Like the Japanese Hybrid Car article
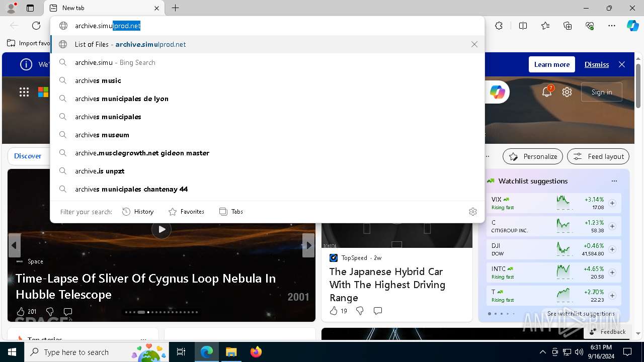 (333, 311)
